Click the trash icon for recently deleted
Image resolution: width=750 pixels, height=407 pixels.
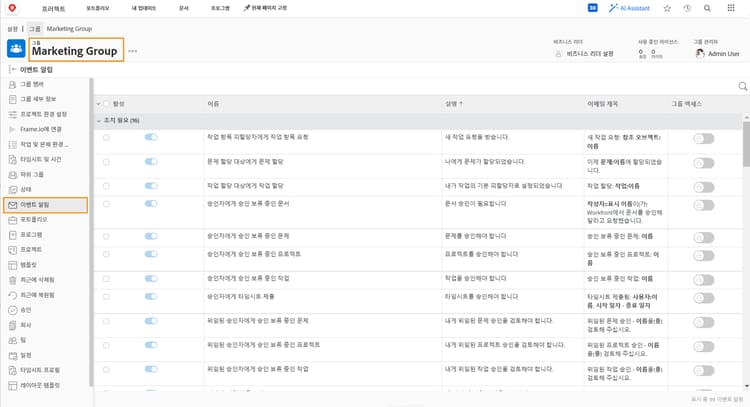(x=12, y=280)
